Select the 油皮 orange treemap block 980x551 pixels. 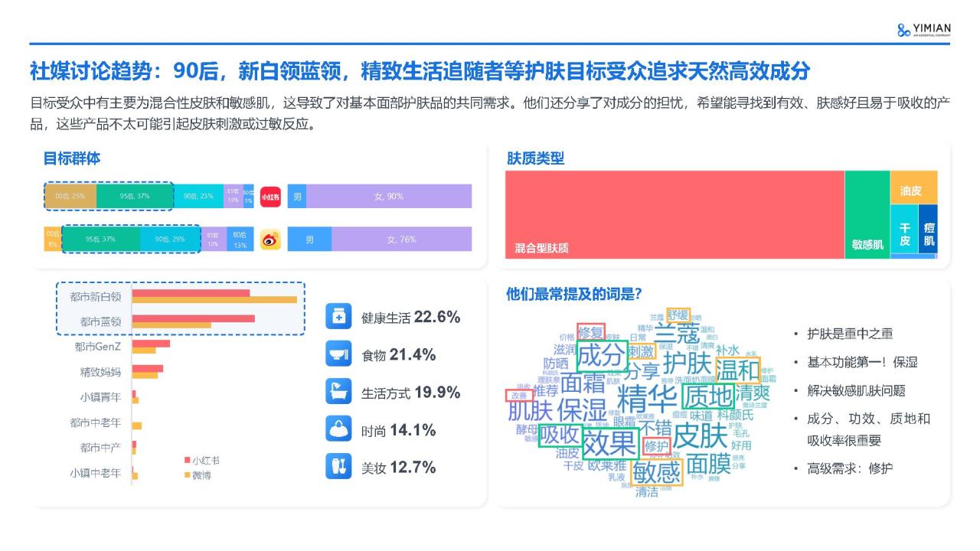click(x=913, y=187)
